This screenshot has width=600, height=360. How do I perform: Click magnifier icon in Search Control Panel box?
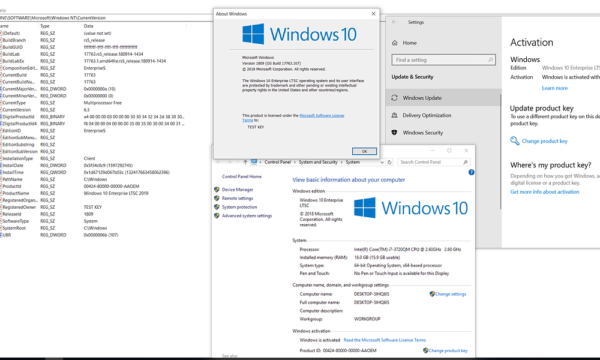(x=465, y=162)
